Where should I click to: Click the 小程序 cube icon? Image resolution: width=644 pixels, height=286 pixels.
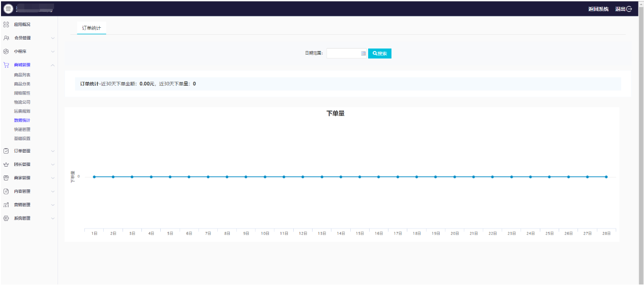pos(6,51)
